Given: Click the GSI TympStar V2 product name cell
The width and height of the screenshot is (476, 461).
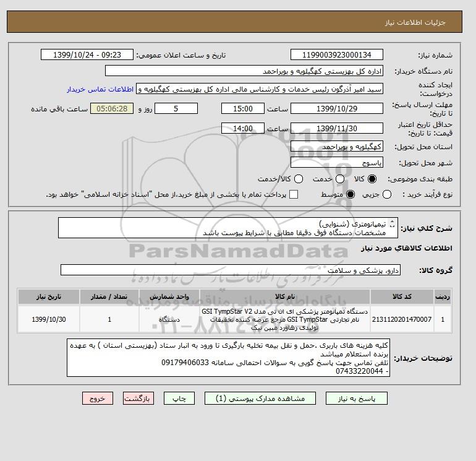Looking at the screenshot, I should pyautogui.click(x=285, y=319).
